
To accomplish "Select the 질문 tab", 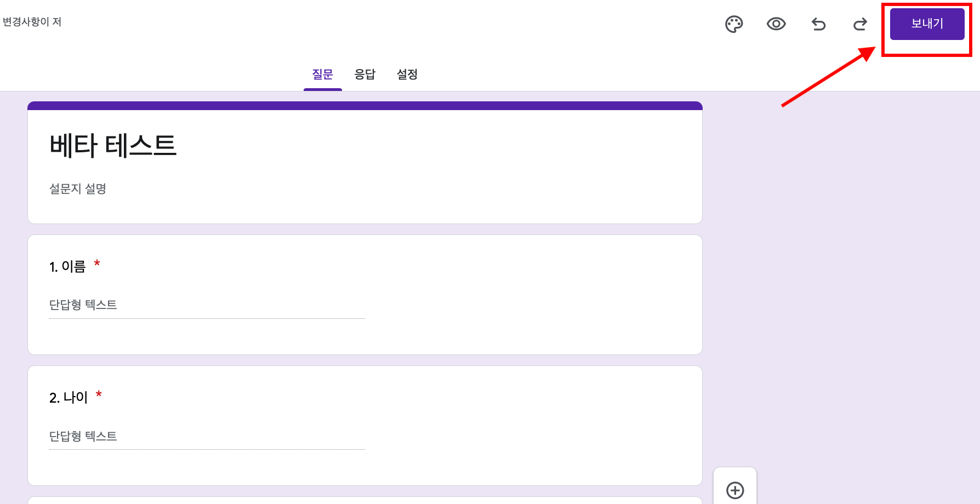I will (x=322, y=75).
